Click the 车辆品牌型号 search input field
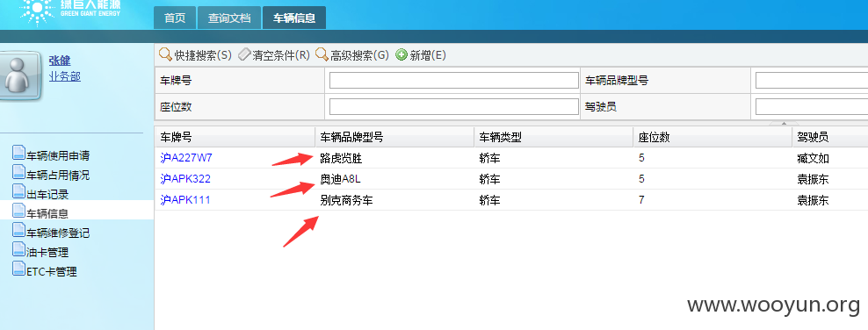Image resolution: width=868 pixels, height=330 pixels. pyautogui.click(x=812, y=81)
